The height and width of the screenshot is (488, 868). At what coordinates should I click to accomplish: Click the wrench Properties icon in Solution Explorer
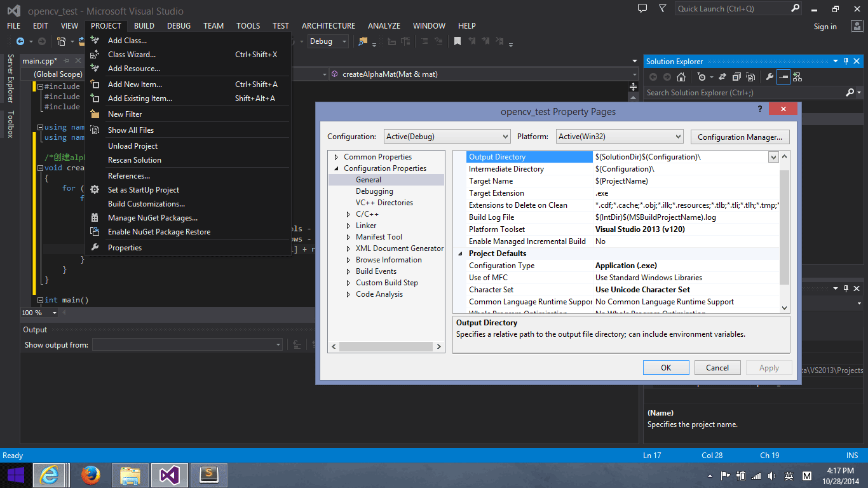coord(770,77)
